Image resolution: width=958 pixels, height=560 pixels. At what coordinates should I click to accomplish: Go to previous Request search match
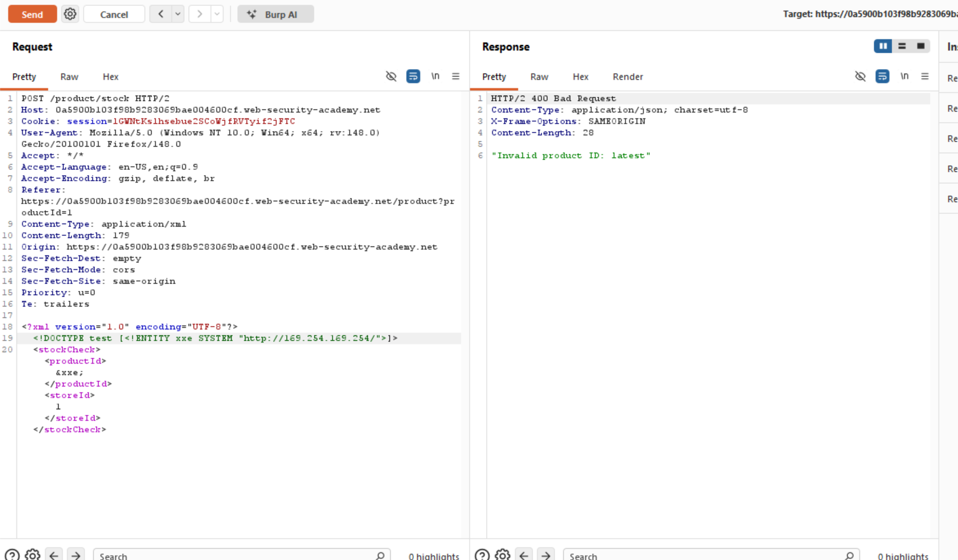54,555
